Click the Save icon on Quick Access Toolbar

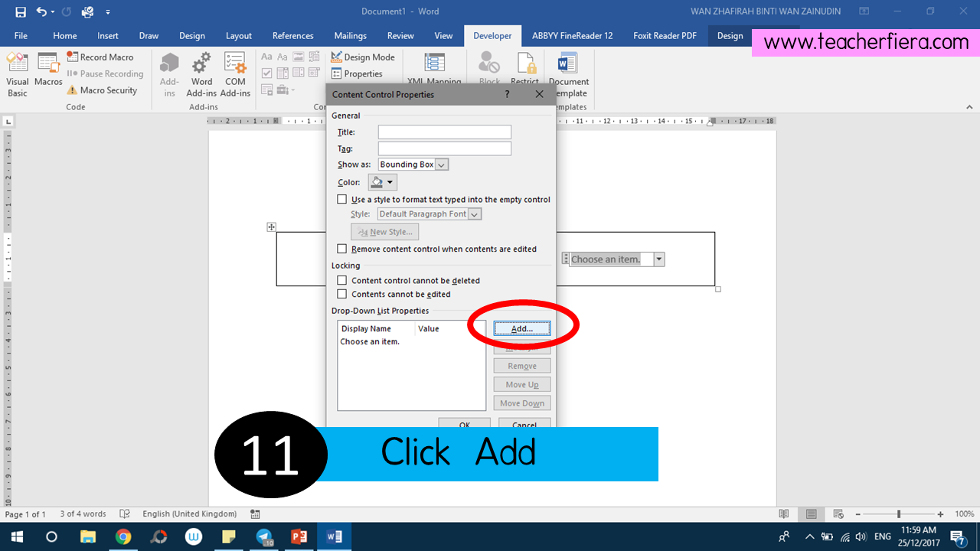click(x=20, y=11)
